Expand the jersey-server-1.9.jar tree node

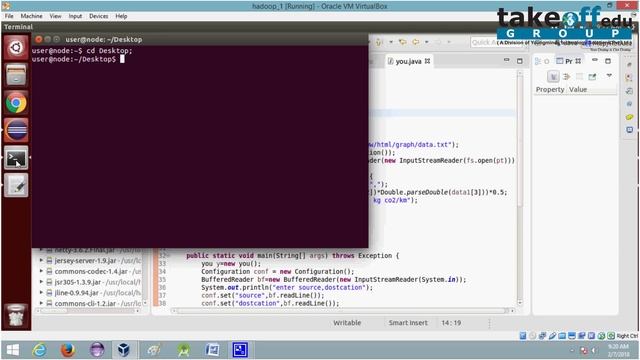[41, 260]
